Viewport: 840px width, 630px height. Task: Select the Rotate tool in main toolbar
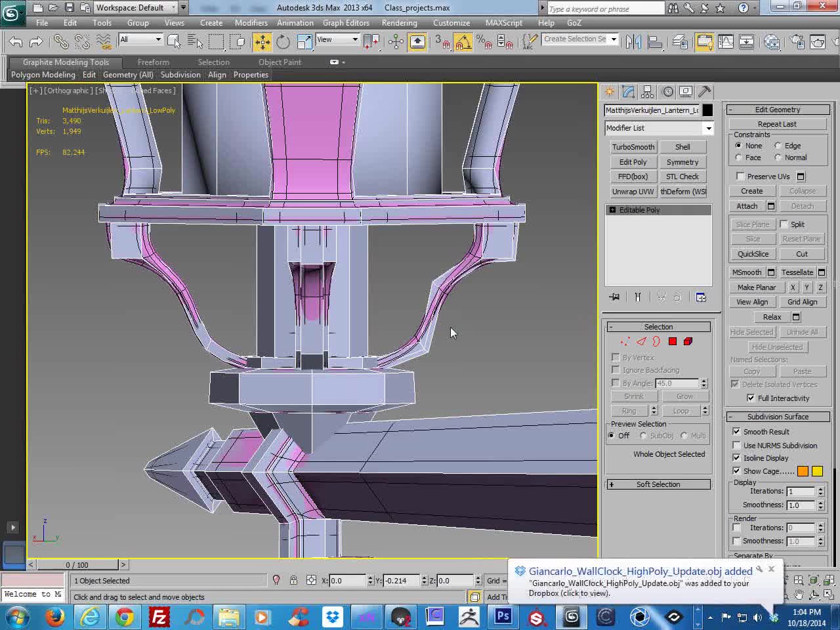pos(283,42)
